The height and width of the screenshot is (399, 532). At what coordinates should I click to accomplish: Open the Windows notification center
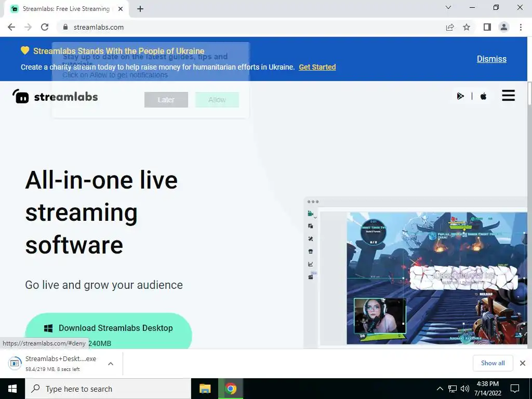coord(515,389)
